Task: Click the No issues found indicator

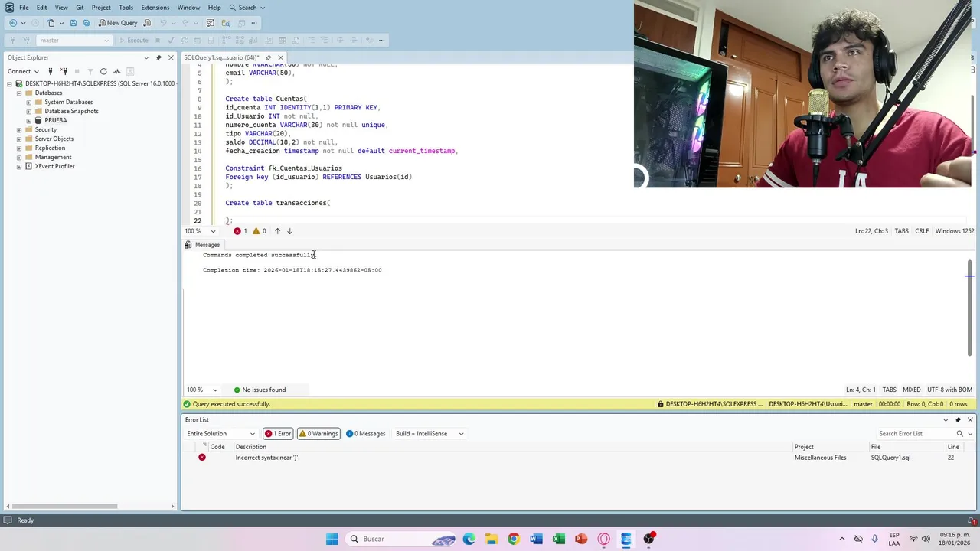Action: point(260,390)
